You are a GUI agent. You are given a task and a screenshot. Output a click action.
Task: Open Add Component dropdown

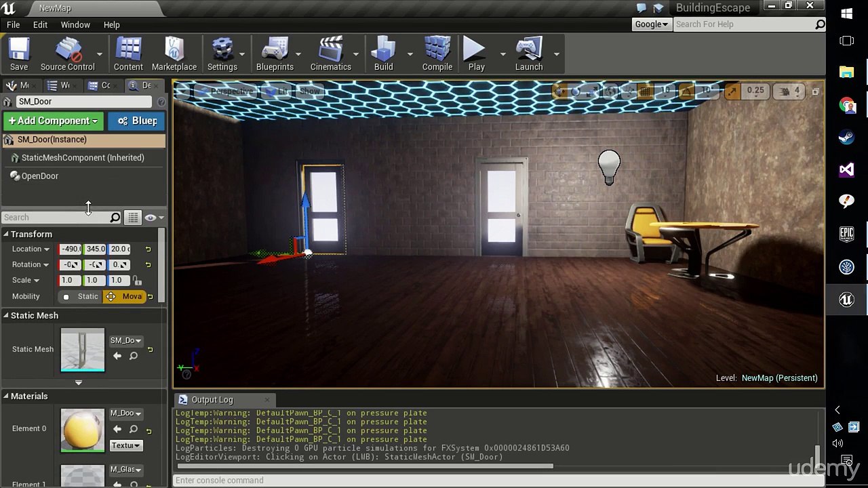click(x=54, y=121)
